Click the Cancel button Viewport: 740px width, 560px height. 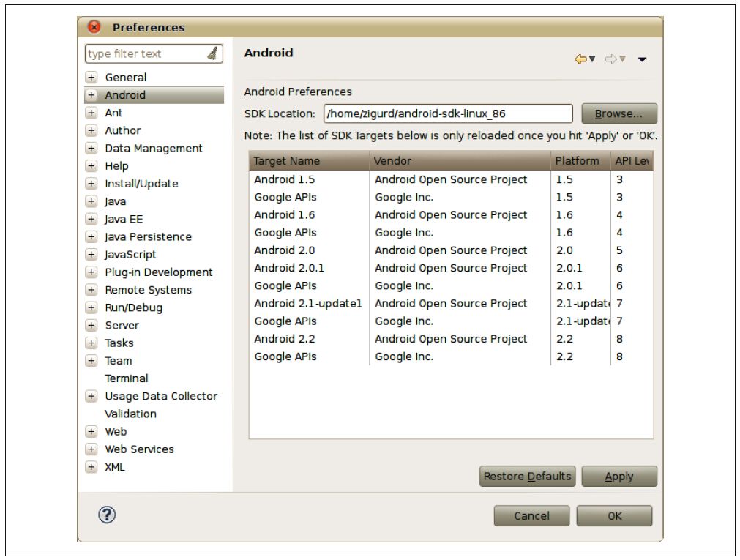tap(531, 515)
